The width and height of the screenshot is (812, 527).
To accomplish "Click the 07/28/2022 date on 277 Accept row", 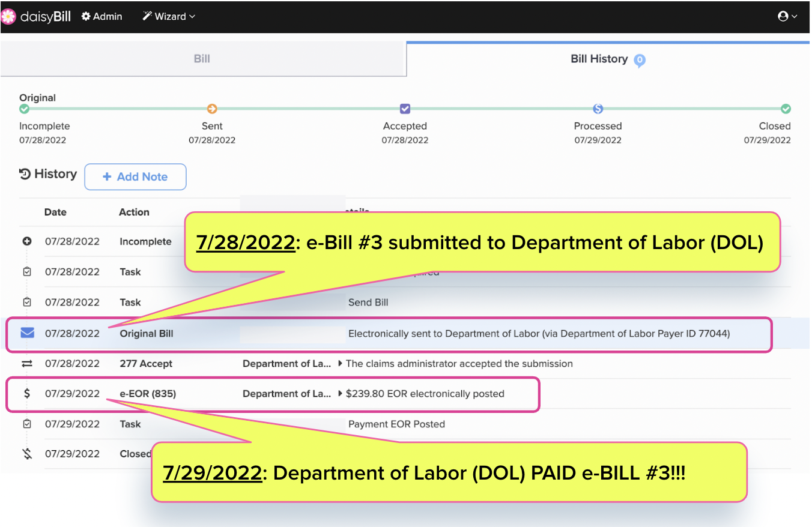I will pyautogui.click(x=72, y=364).
